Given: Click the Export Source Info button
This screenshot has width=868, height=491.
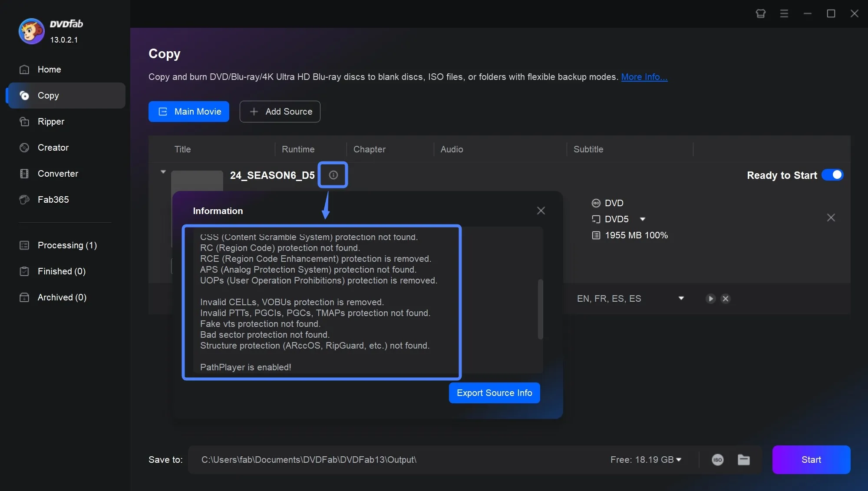Looking at the screenshot, I should [x=494, y=393].
